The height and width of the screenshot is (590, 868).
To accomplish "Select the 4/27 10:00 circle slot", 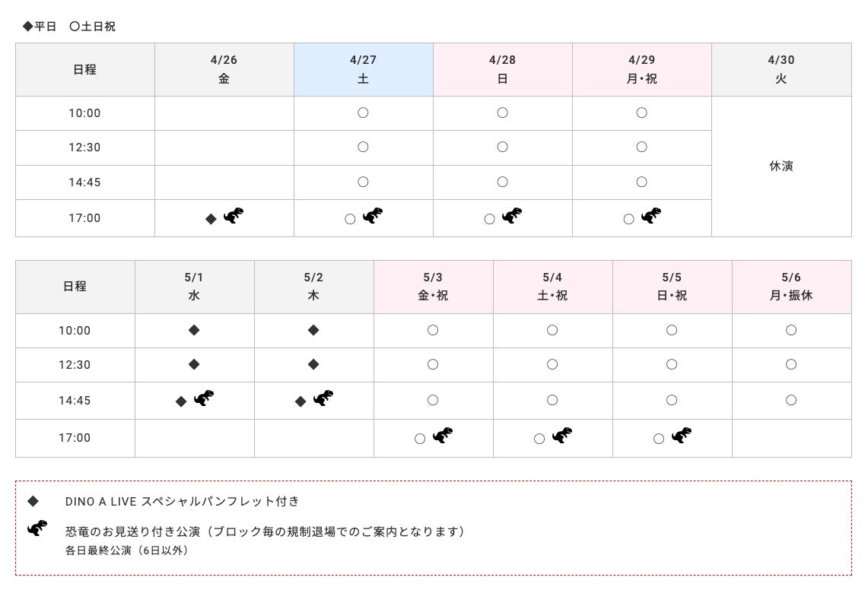I will [363, 113].
